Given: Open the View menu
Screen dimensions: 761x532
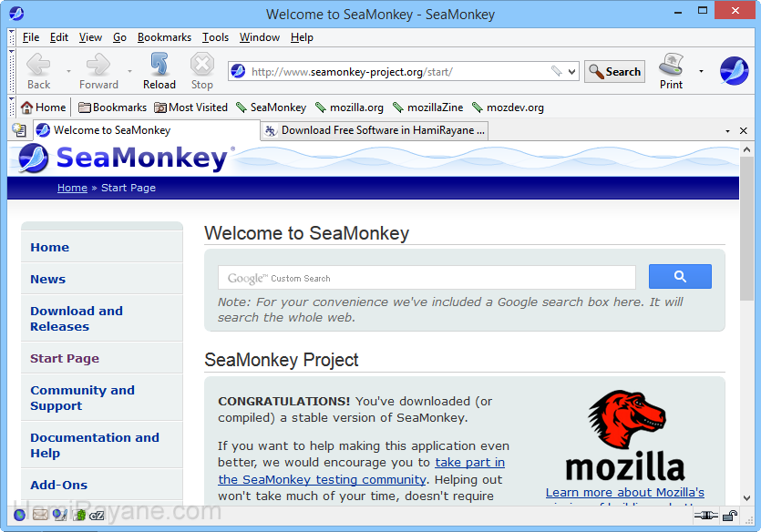Looking at the screenshot, I should [x=90, y=37].
